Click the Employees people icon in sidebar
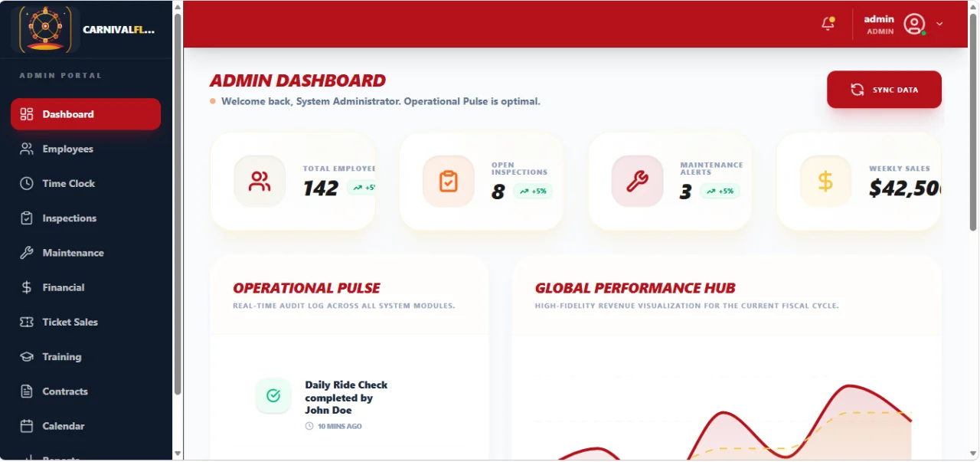The height and width of the screenshot is (462, 980). 27,149
